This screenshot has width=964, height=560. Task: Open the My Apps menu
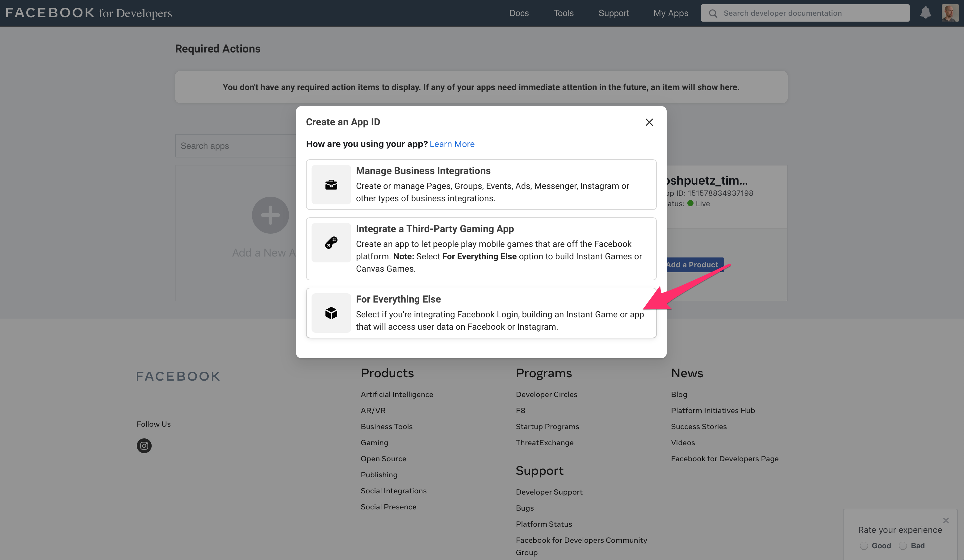pyautogui.click(x=671, y=13)
